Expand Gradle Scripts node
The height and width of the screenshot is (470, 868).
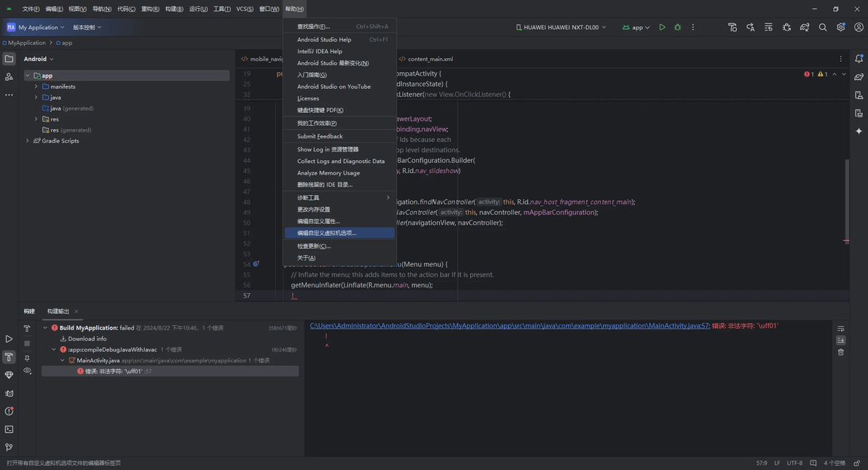pyautogui.click(x=28, y=141)
